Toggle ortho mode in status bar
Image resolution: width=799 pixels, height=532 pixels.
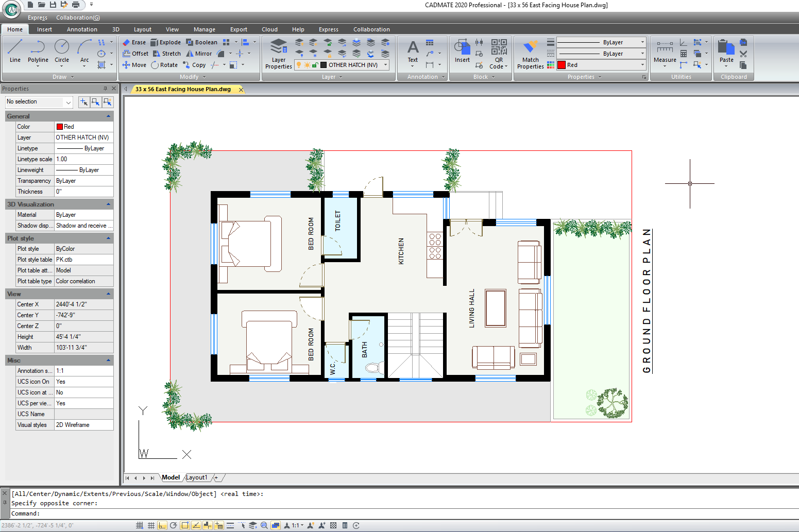click(x=162, y=526)
